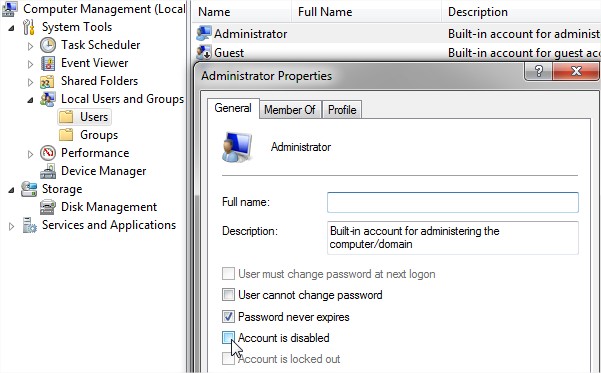Screen dimensions: 601x373
Task: Close the Administrator Properties dialog
Action: [576, 71]
